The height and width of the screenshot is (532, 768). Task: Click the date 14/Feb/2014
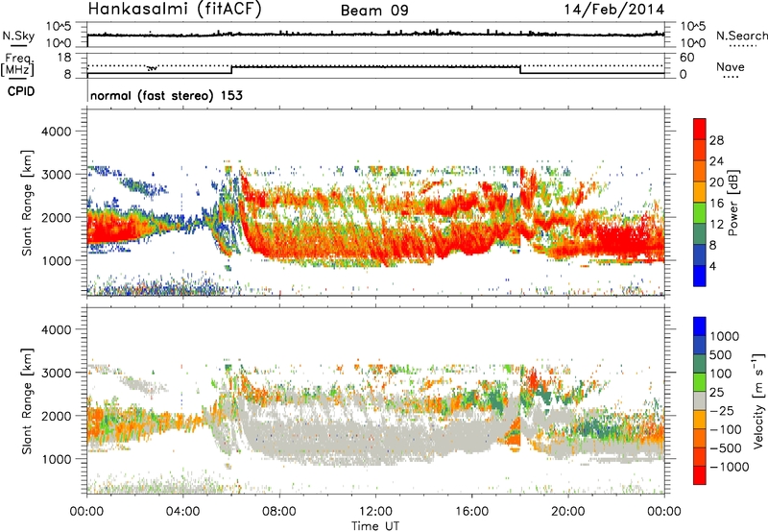point(614,10)
